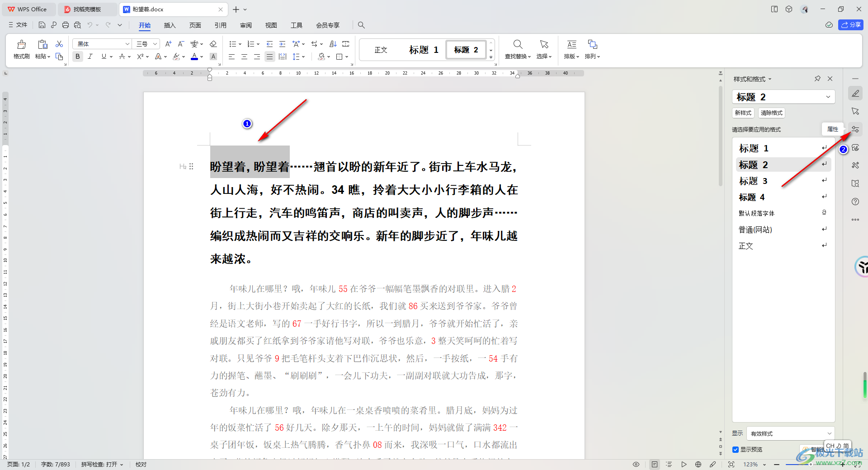This screenshot has height=470, width=868.
Task: Click the Center alignment icon
Action: tap(244, 56)
